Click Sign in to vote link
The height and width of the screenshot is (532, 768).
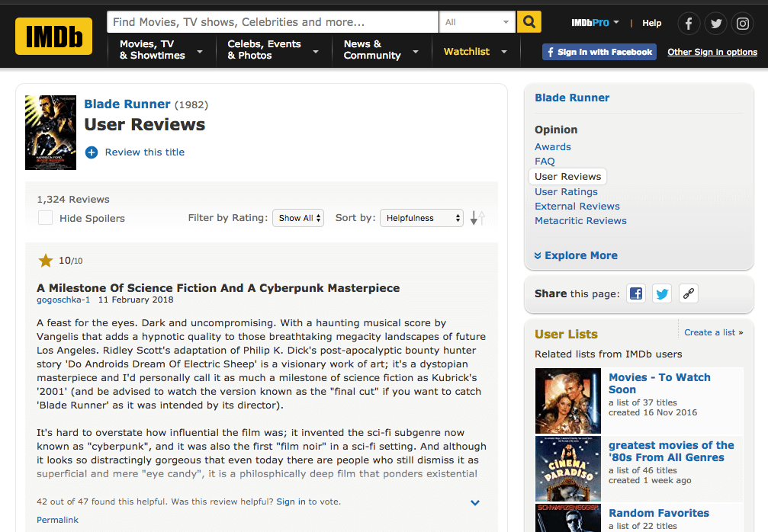[x=291, y=502]
